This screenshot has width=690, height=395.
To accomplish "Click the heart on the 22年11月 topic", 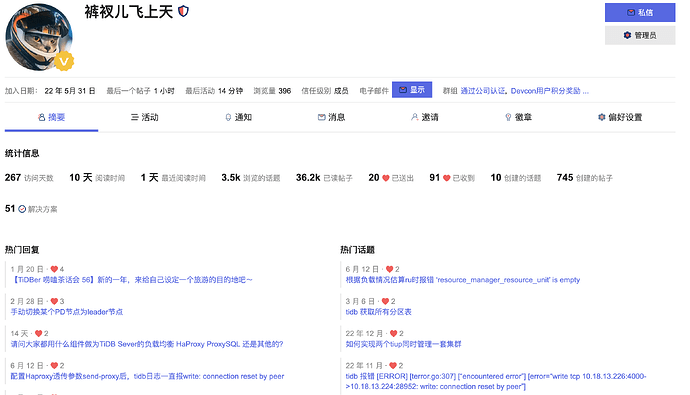I will (x=393, y=366).
